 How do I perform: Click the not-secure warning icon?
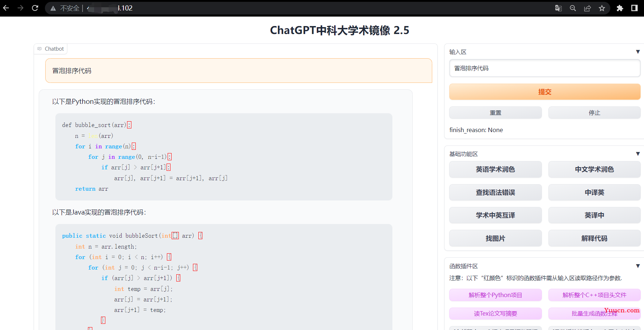point(53,8)
